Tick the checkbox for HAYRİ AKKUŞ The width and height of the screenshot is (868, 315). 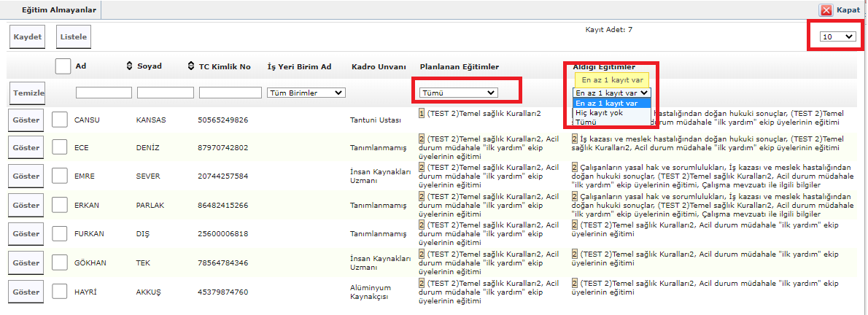click(x=60, y=291)
